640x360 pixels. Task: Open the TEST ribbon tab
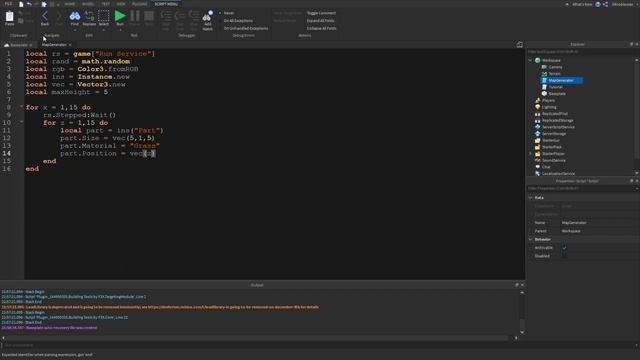point(106,4)
